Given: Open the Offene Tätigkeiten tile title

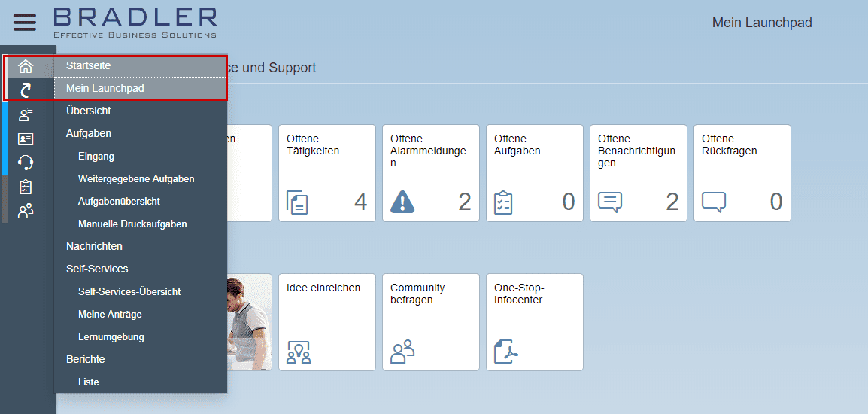Looking at the screenshot, I should [x=313, y=145].
